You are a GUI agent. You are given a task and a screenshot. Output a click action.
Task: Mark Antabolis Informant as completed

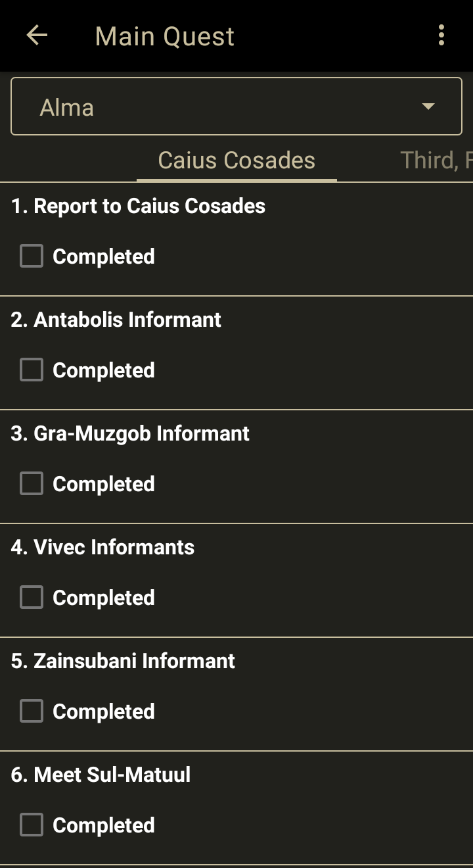(x=32, y=370)
